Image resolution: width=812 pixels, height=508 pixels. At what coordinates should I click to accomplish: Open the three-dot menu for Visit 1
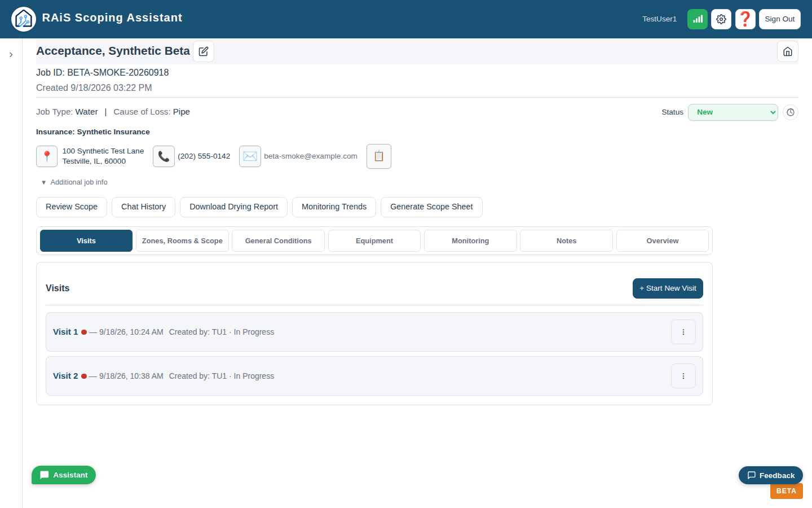(683, 332)
